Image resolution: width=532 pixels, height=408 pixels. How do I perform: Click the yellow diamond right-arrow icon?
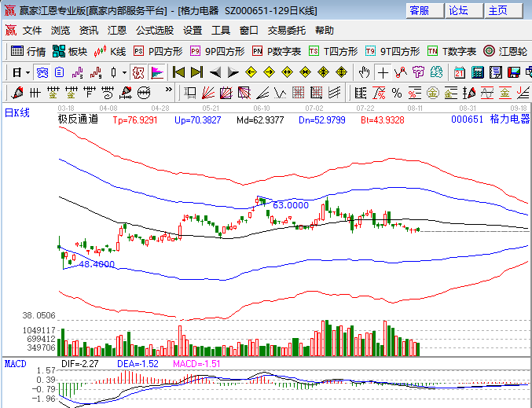(x=269, y=72)
